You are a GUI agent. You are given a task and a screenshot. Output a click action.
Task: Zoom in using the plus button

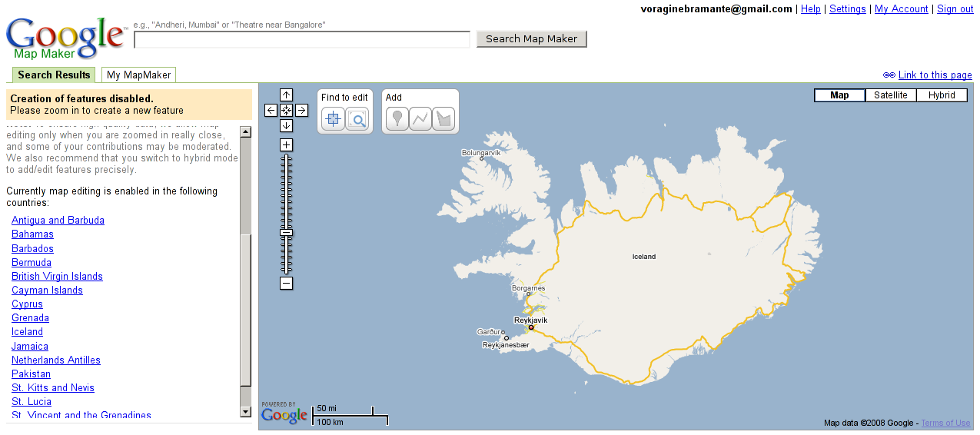[286, 145]
